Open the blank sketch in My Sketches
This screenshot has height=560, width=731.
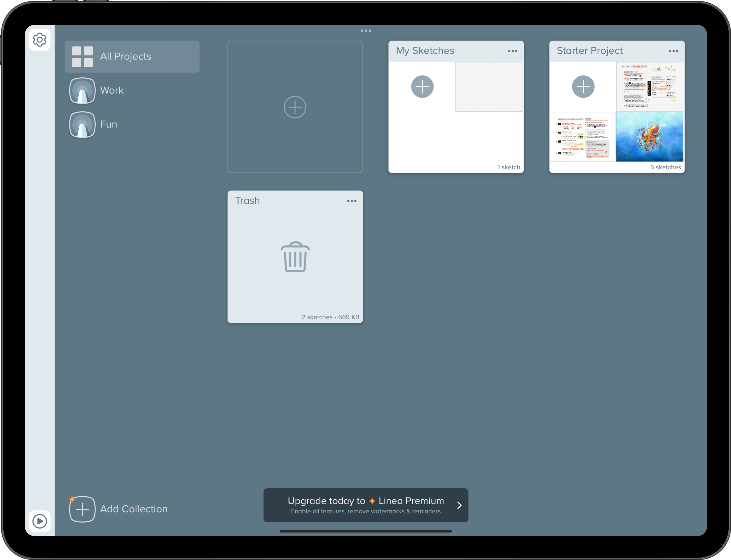tap(489, 87)
